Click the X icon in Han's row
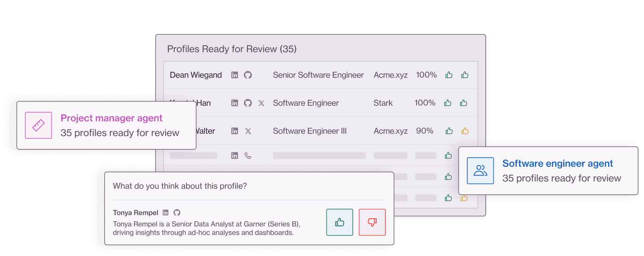 (261, 103)
